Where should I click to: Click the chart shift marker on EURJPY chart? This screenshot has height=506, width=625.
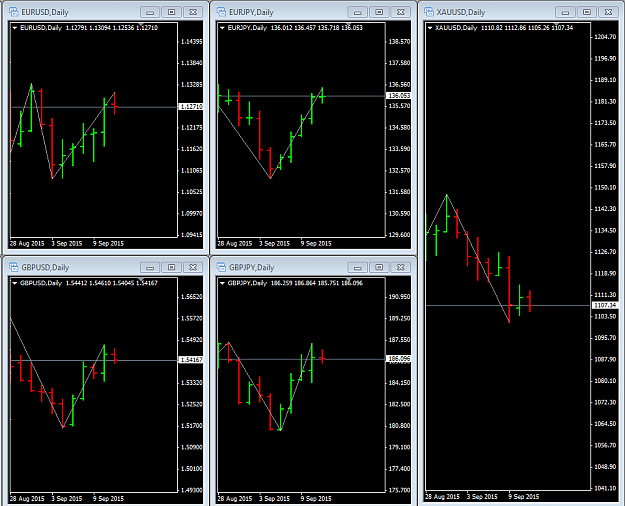click(x=348, y=24)
